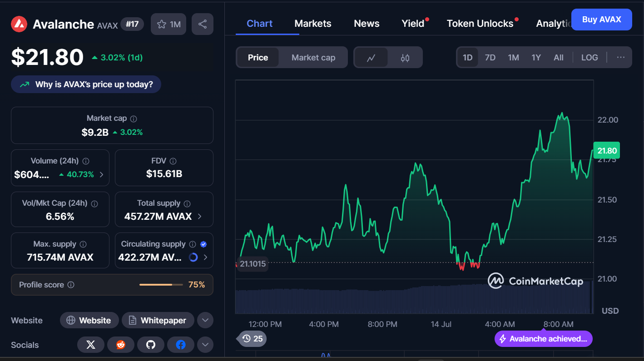Switch chart to Price view
Viewport: 644px width, 361px height.
(258, 58)
